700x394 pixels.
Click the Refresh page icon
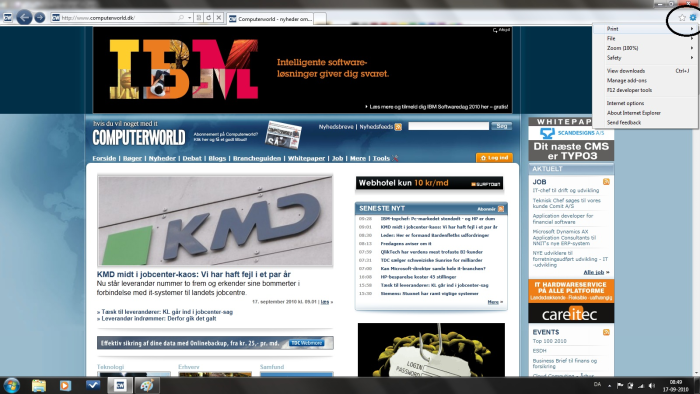208,18
